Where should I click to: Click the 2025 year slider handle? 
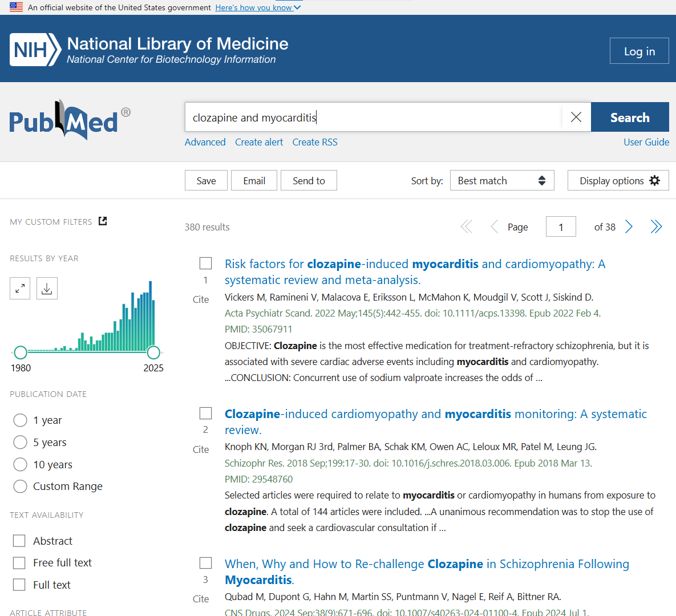[x=153, y=352]
